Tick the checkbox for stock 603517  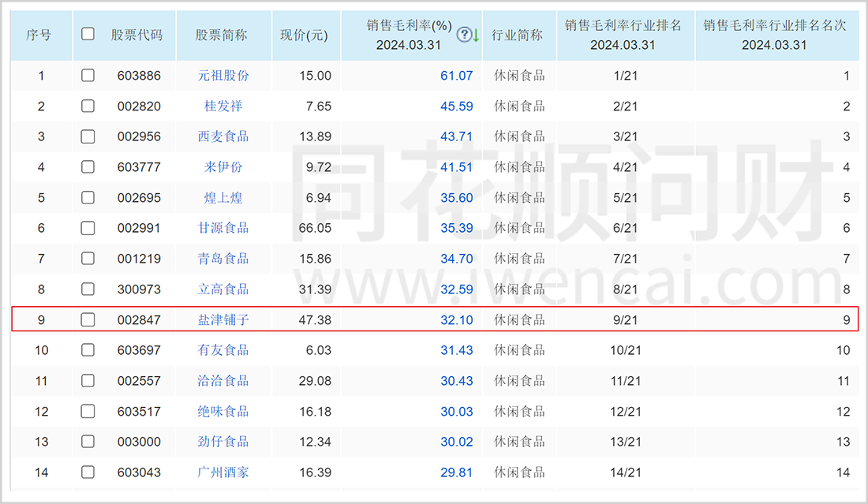coord(88,411)
